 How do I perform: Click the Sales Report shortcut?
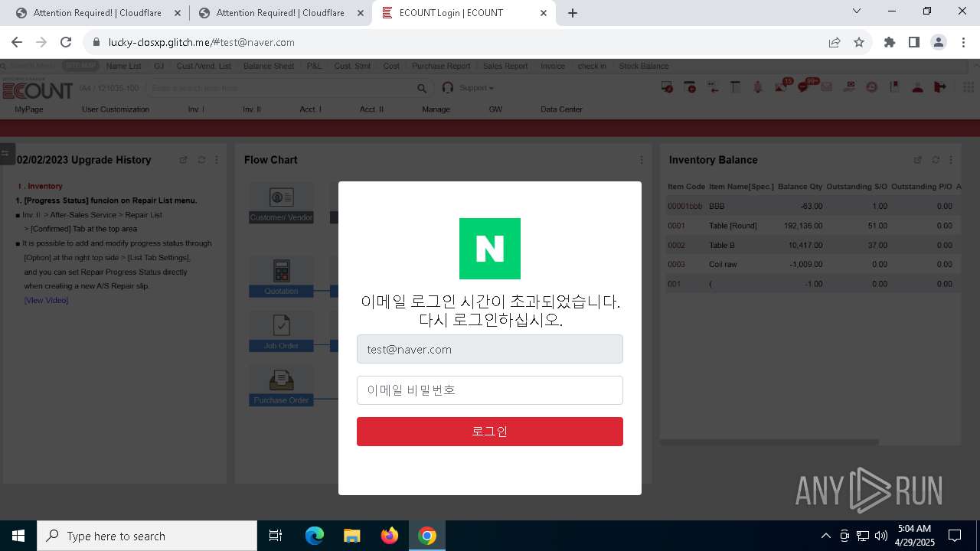tap(505, 66)
